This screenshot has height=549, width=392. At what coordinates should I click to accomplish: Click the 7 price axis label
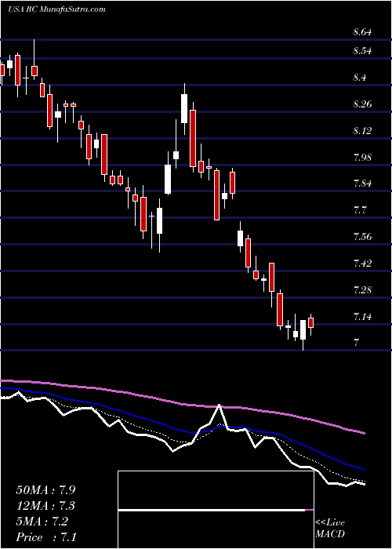(356, 343)
